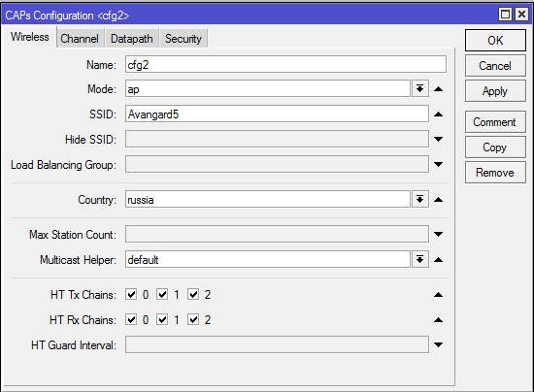
Task: Collapse HT Rx Chains with up arrow
Action: pyautogui.click(x=438, y=320)
